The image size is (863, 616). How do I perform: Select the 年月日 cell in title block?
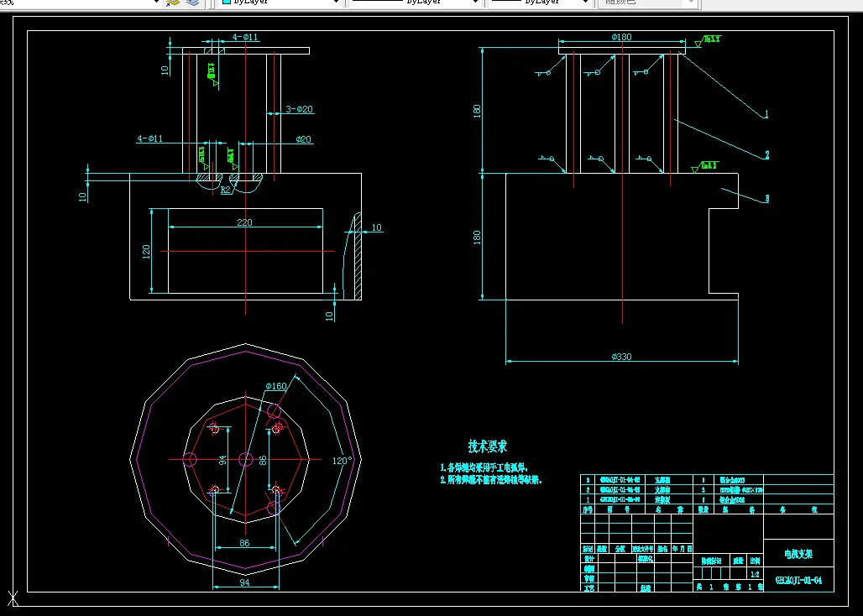click(682, 549)
